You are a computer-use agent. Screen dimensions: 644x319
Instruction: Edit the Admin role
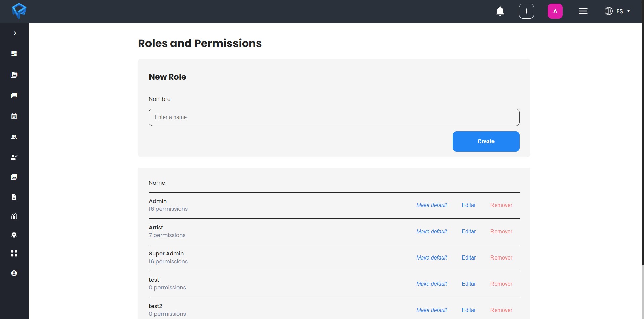pos(469,205)
